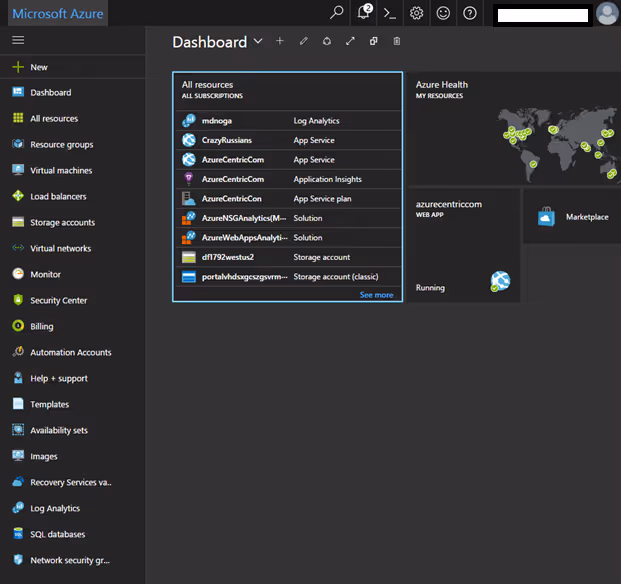Click the SQL databases icon

[18, 533]
